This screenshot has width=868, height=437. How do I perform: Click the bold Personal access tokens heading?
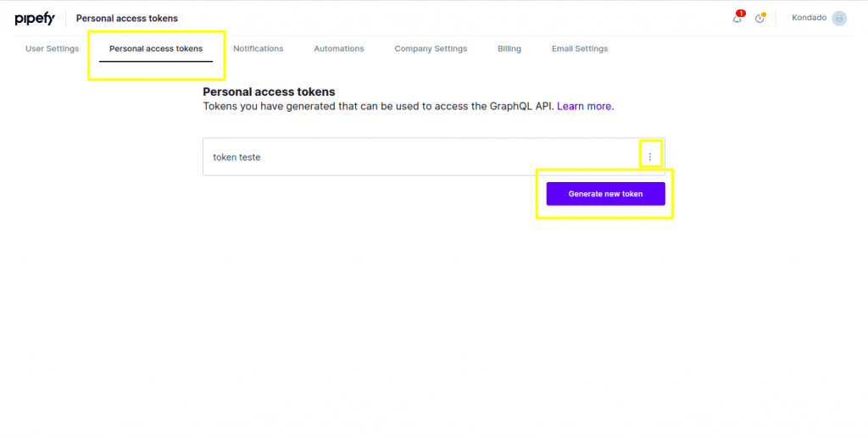coord(269,91)
